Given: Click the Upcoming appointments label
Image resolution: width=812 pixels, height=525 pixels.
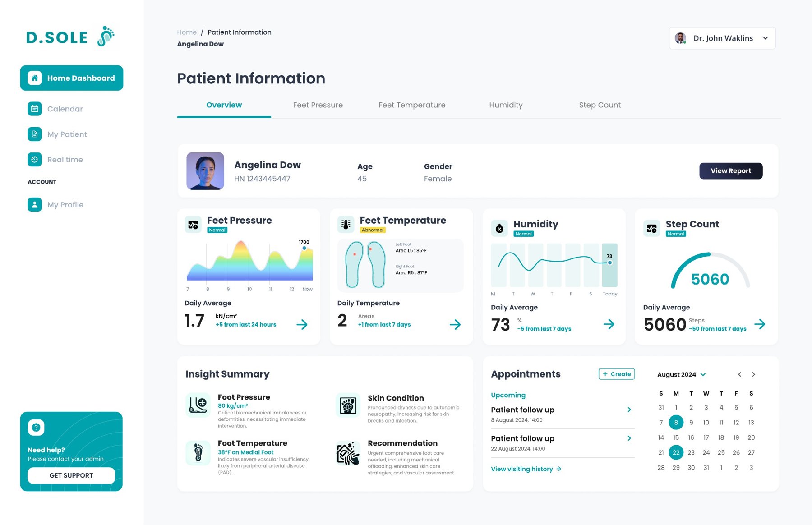Looking at the screenshot, I should pyautogui.click(x=508, y=395).
